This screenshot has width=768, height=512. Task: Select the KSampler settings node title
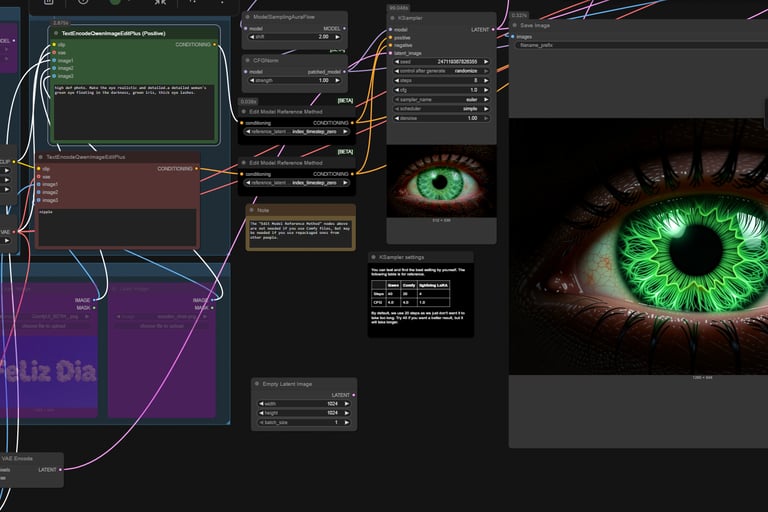click(x=402, y=257)
